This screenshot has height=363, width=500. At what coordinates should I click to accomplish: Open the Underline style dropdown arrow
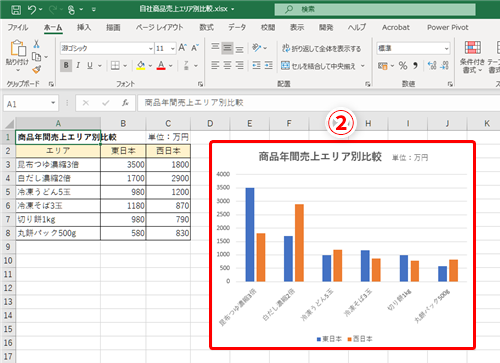click(x=99, y=66)
